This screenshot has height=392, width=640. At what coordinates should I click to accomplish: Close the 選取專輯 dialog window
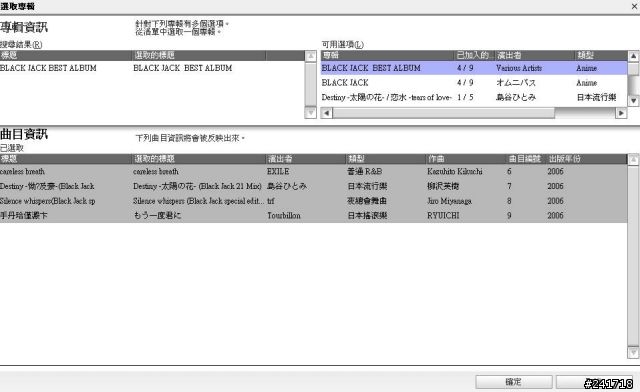pos(635,7)
